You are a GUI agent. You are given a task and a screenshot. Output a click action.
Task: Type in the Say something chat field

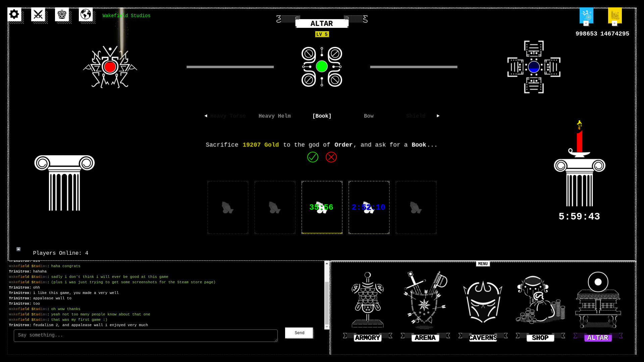click(146, 335)
